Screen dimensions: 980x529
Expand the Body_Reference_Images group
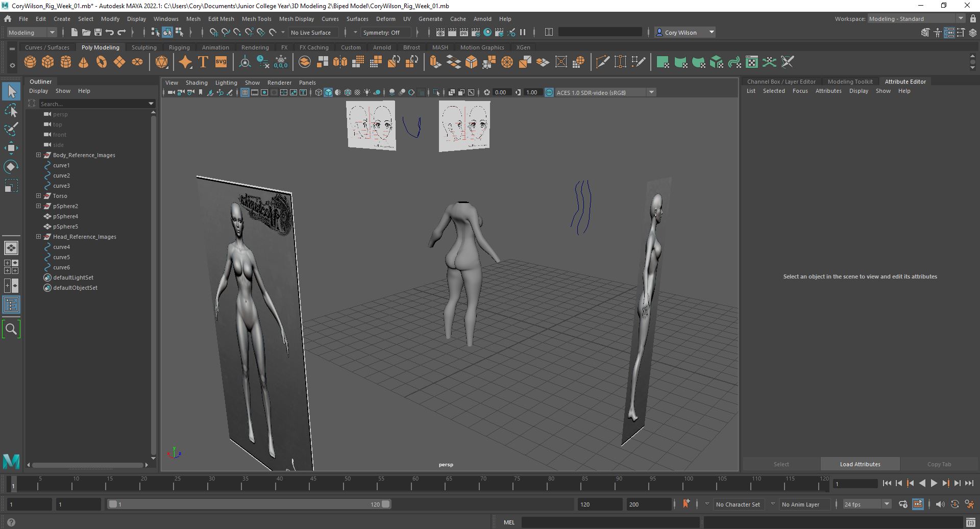(x=38, y=155)
